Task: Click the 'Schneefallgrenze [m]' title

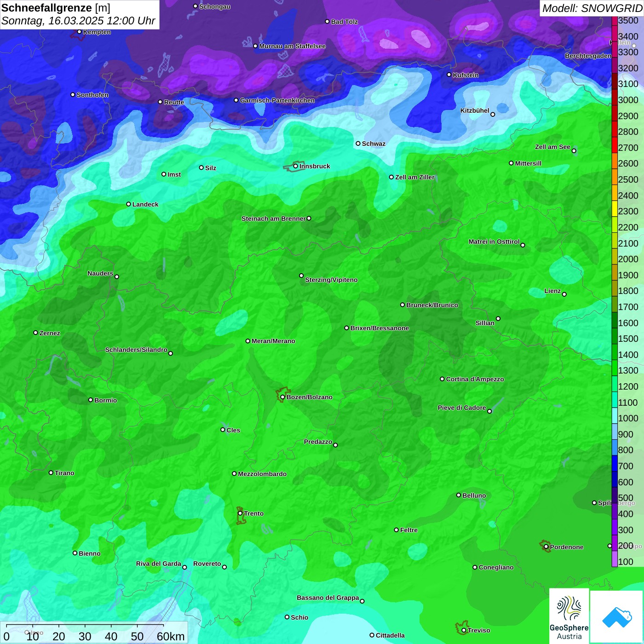Action: [x=56, y=8]
